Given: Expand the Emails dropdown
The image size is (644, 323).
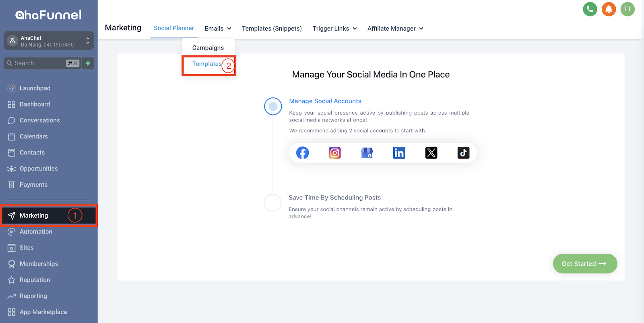Looking at the screenshot, I should [218, 29].
